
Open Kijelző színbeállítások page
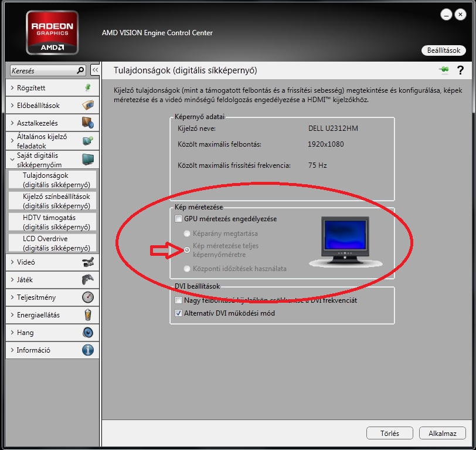tap(53, 201)
